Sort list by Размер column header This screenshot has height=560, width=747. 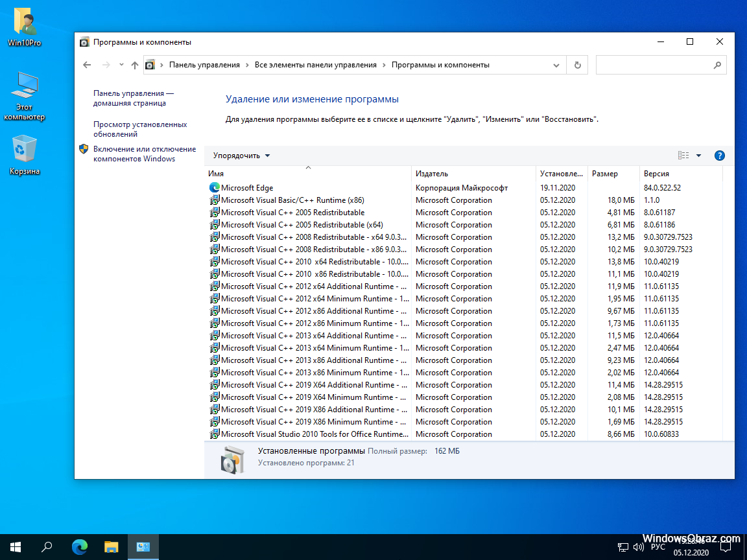[613, 174]
